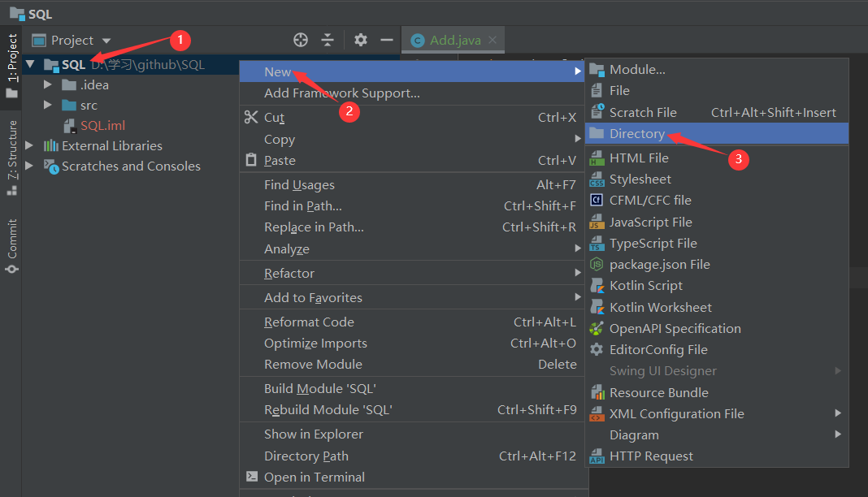Expand the .idea folder

[47, 84]
